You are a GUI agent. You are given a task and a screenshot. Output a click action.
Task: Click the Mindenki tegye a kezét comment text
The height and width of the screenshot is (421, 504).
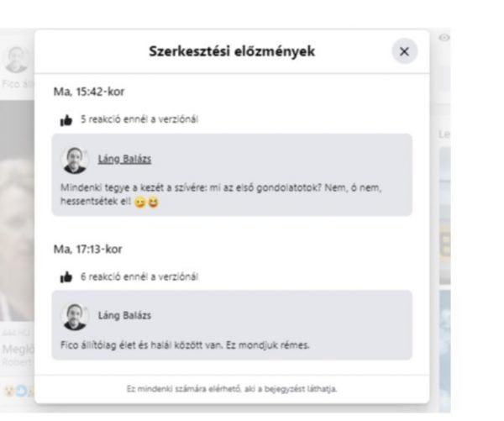pos(221,195)
